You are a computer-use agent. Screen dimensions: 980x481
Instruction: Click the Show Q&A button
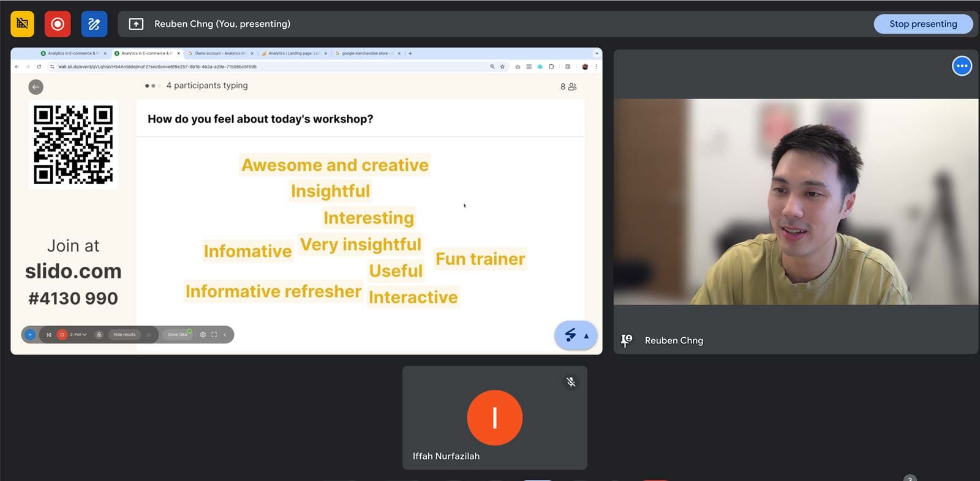pos(178,335)
